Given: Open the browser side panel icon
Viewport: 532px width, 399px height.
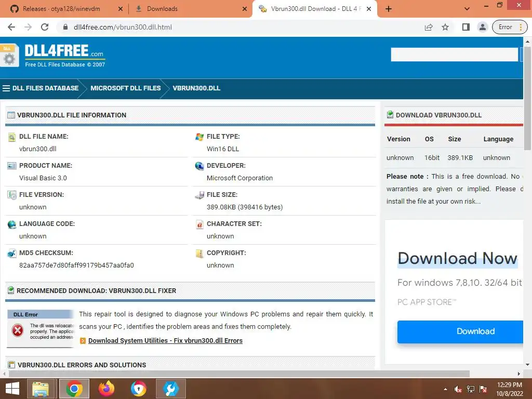Looking at the screenshot, I should click(466, 27).
